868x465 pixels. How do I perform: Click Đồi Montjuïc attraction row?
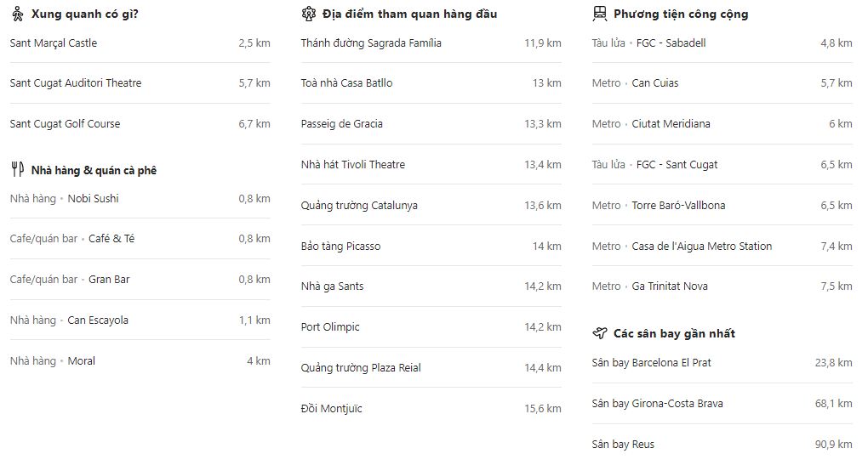pyautogui.click(x=331, y=408)
